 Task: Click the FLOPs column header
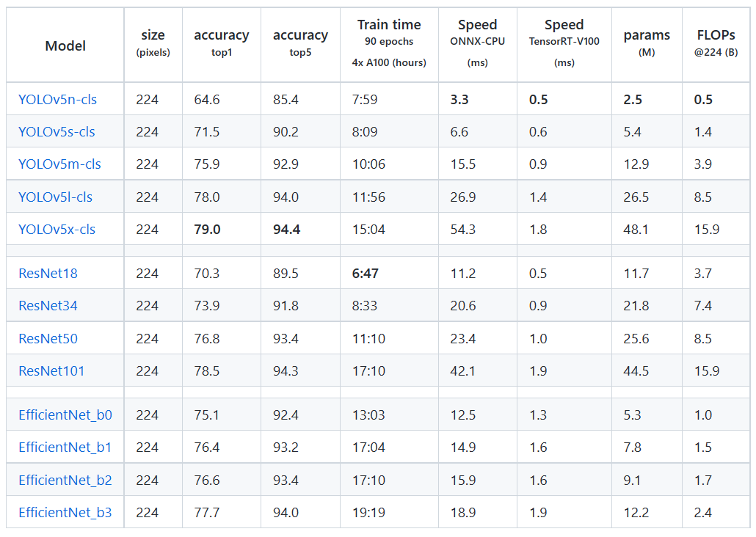(716, 43)
